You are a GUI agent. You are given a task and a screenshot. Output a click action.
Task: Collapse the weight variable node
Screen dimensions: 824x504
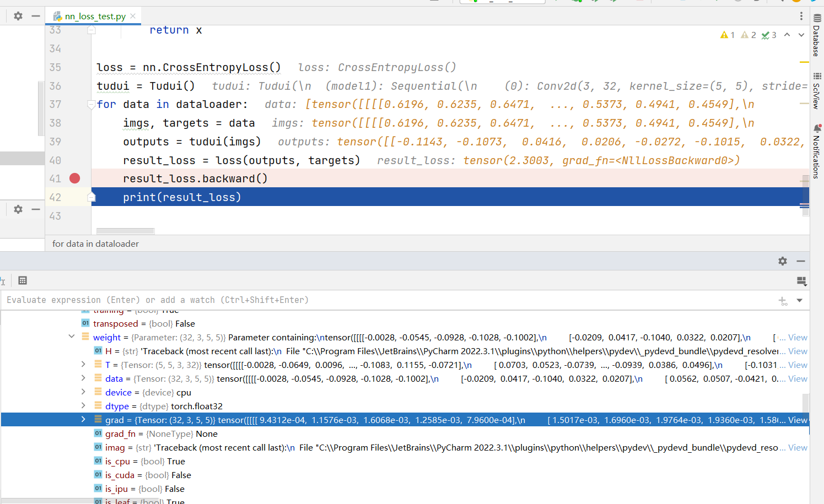(x=72, y=337)
